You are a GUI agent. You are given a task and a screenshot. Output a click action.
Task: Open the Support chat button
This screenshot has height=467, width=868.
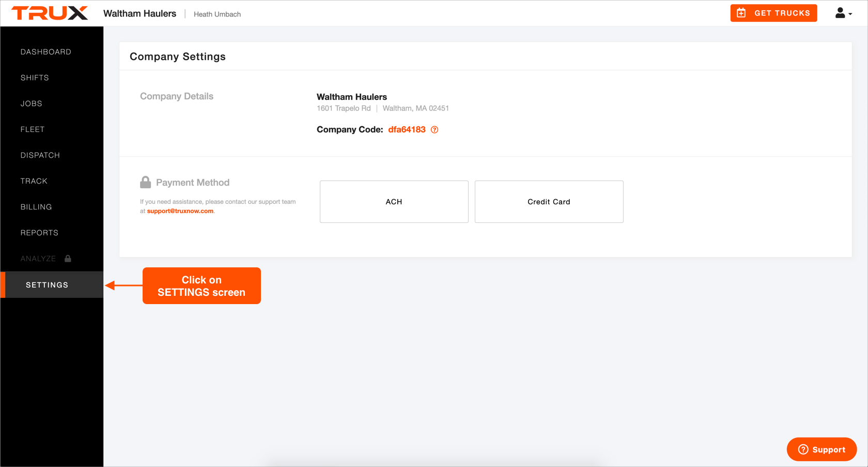point(822,449)
